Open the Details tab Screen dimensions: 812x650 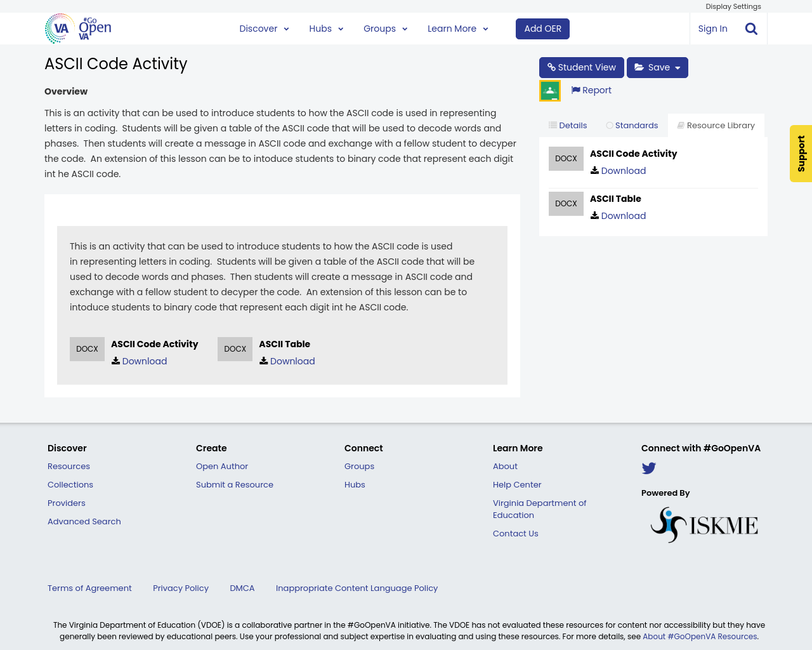tap(566, 124)
